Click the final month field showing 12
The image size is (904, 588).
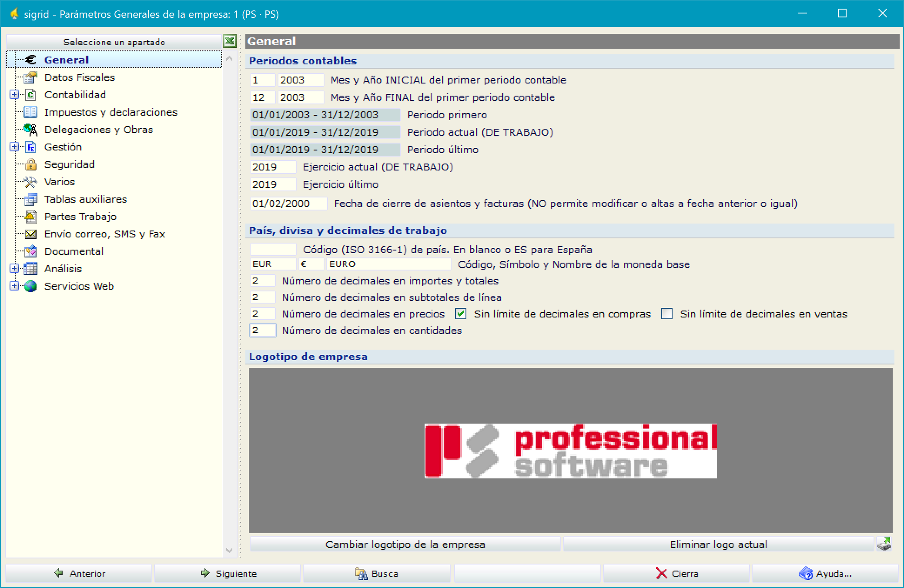262,97
